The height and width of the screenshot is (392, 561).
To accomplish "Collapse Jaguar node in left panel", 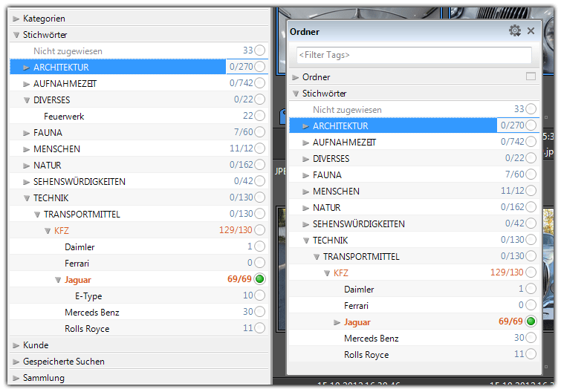I will click(58, 280).
